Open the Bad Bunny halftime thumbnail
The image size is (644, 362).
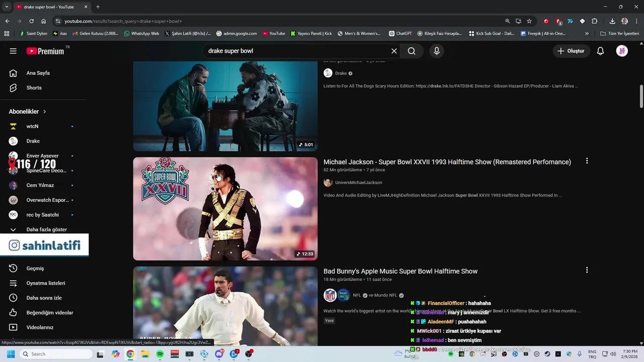point(225,306)
